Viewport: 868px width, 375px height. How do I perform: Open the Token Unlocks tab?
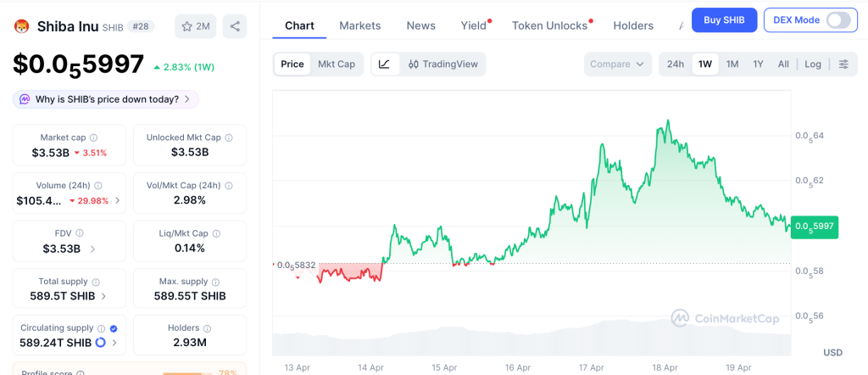pos(549,25)
